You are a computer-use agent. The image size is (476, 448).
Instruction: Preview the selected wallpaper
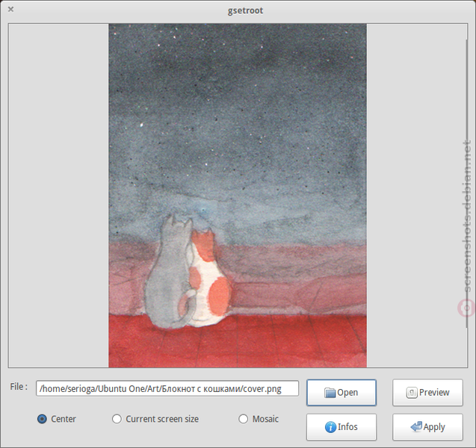click(x=427, y=393)
